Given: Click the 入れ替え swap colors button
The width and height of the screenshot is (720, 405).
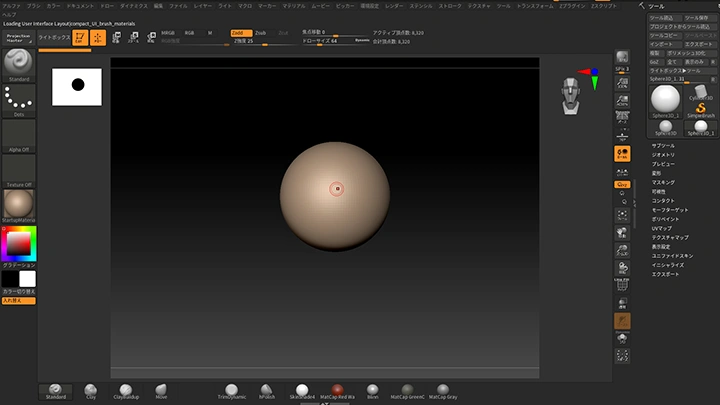Looking at the screenshot, I should click(x=19, y=301).
